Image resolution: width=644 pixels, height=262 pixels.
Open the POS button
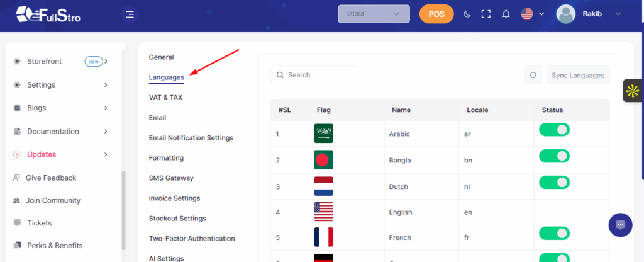[436, 14]
